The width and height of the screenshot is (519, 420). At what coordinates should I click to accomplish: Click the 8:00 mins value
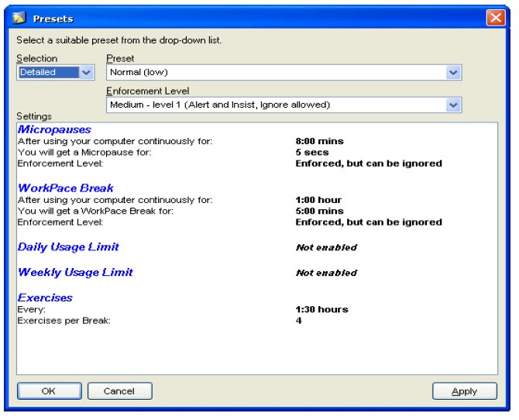pos(319,141)
